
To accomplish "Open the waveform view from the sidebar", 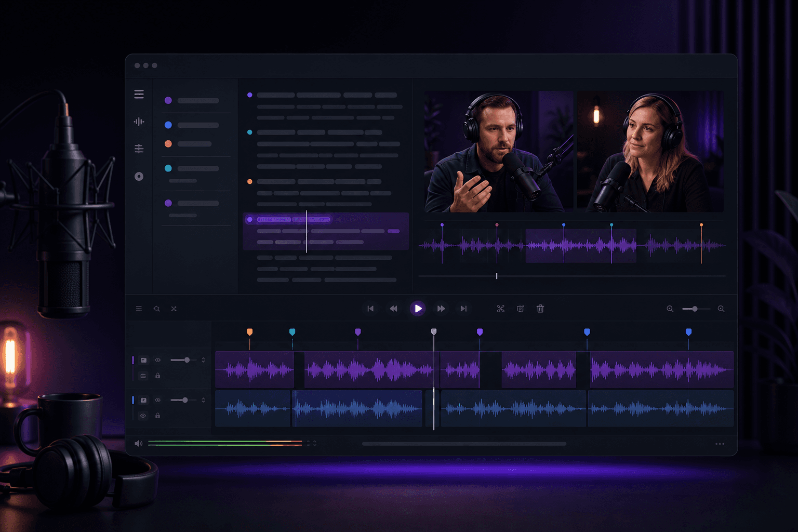I will coord(139,122).
